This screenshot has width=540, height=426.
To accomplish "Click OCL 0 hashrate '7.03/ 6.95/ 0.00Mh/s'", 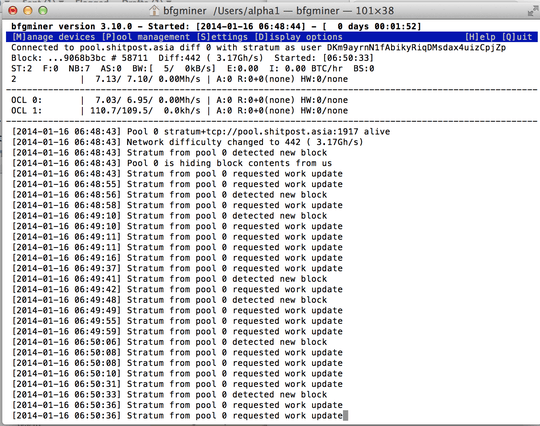I will click(x=148, y=100).
